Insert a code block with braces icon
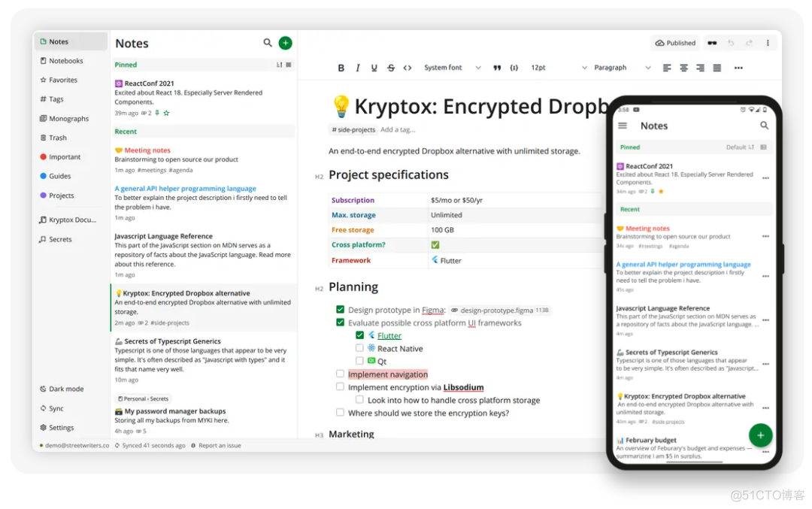The image size is (812, 509). pos(514,68)
